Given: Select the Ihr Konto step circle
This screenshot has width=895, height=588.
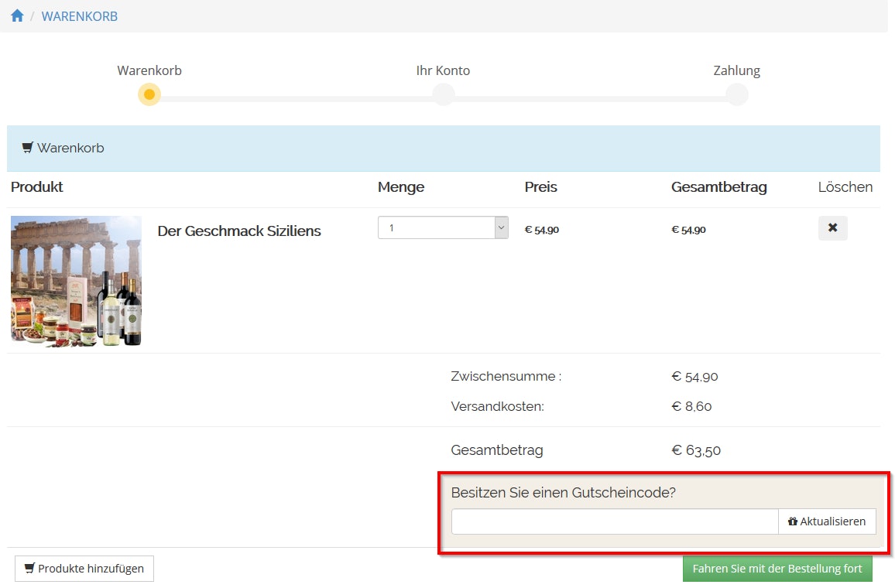Looking at the screenshot, I should click(443, 94).
